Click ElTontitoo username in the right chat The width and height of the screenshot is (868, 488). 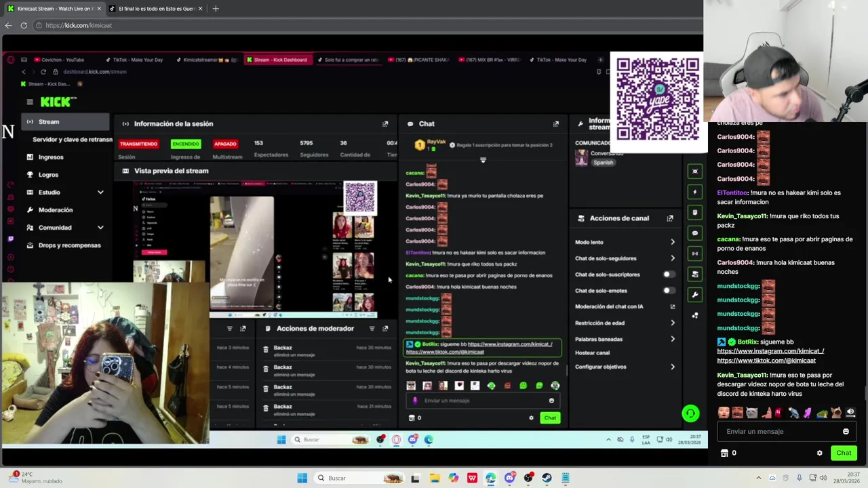[x=732, y=192]
